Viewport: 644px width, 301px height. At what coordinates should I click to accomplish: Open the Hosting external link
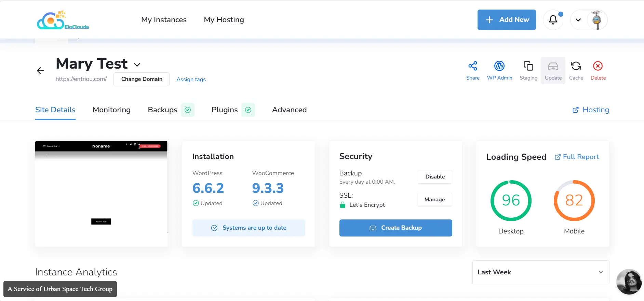[x=591, y=110]
